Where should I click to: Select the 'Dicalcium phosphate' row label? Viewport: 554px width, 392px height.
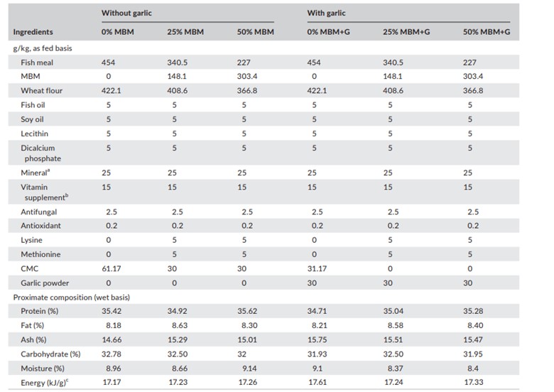click(42, 153)
